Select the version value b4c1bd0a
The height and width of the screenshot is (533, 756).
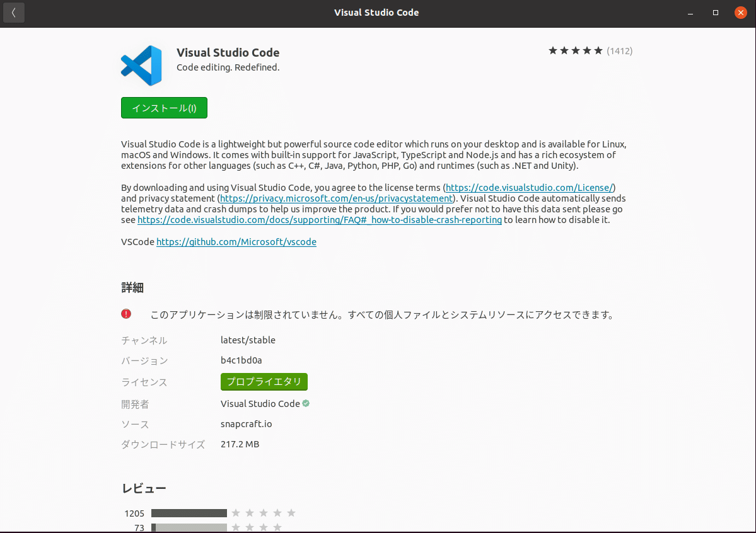[241, 360]
